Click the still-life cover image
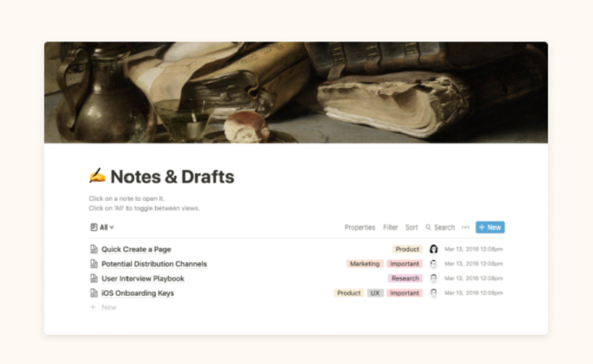Screen dimensions: 593x364 point(296,92)
